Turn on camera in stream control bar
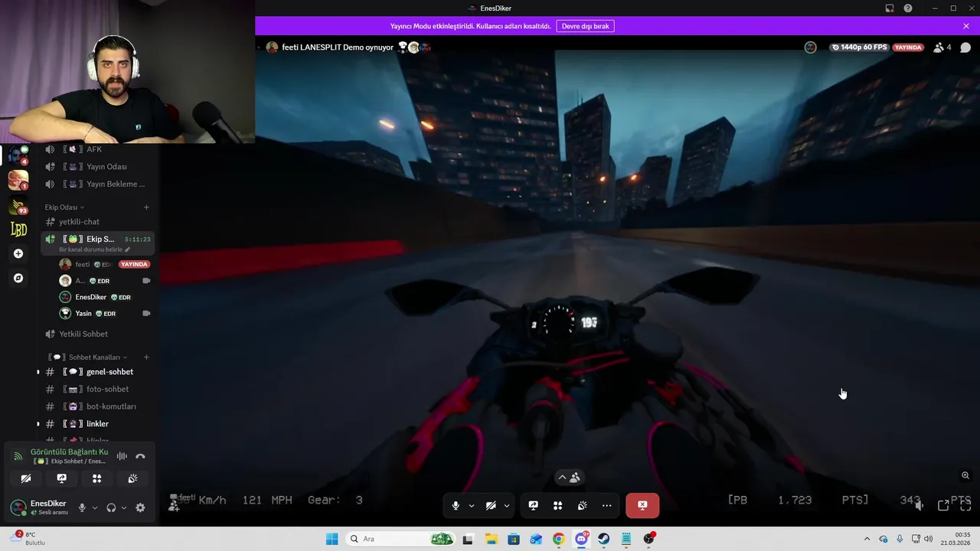 coord(491,505)
